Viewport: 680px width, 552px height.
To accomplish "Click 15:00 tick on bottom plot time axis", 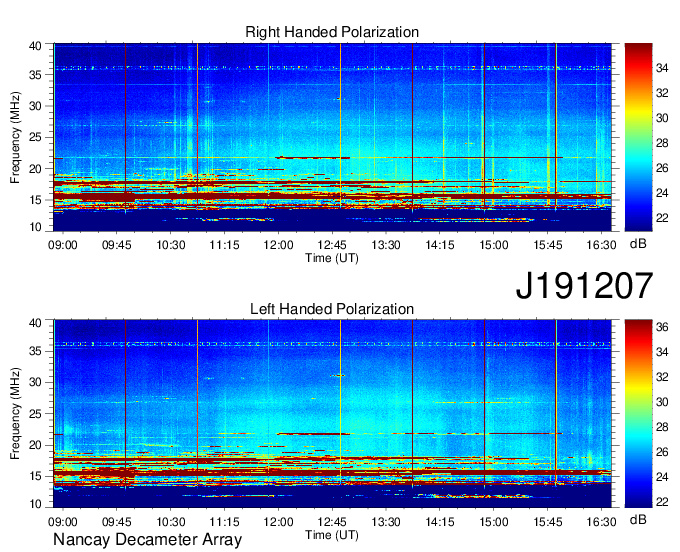I will pyautogui.click(x=494, y=522).
